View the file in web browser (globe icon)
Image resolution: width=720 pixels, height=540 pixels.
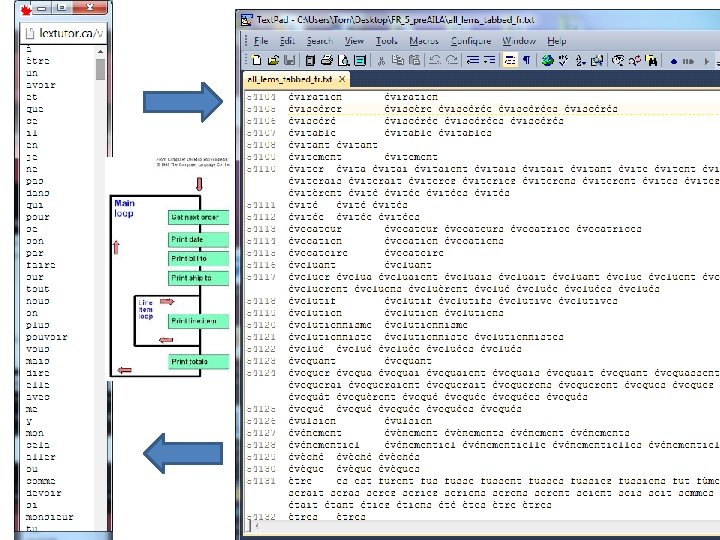click(547, 60)
